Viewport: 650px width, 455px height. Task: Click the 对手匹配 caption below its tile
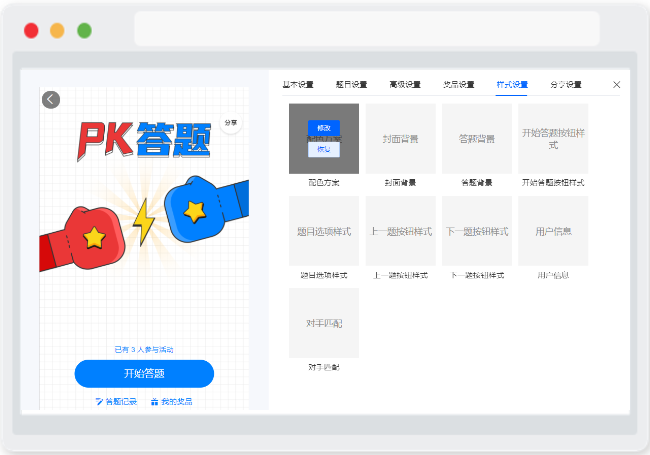(324, 367)
